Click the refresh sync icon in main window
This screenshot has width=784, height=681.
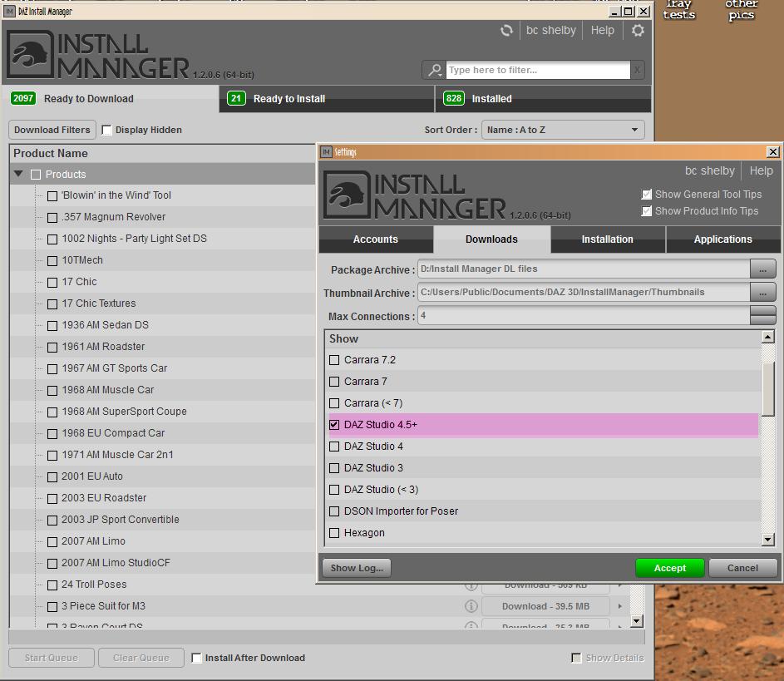click(506, 31)
